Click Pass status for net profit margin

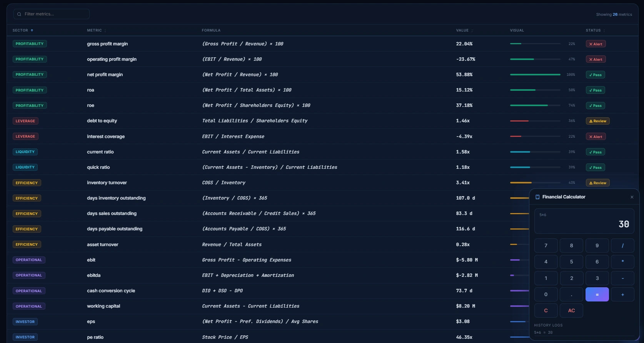pos(595,75)
